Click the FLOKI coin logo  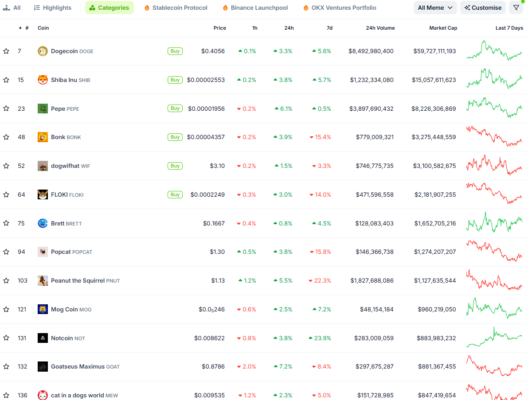tap(43, 194)
